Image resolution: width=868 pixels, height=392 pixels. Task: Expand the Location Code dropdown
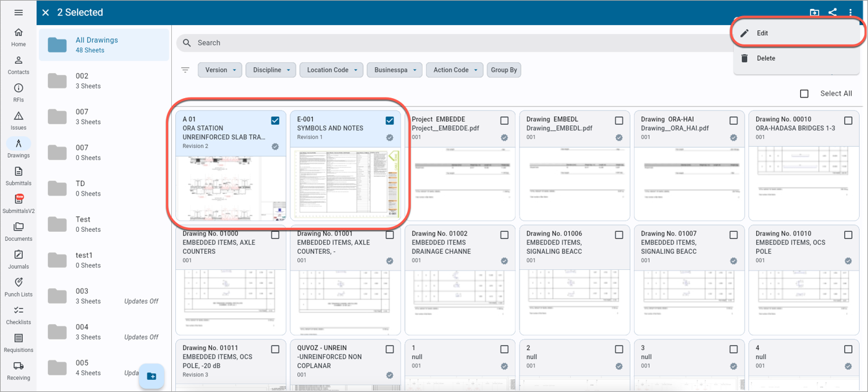[x=332, y=70]
